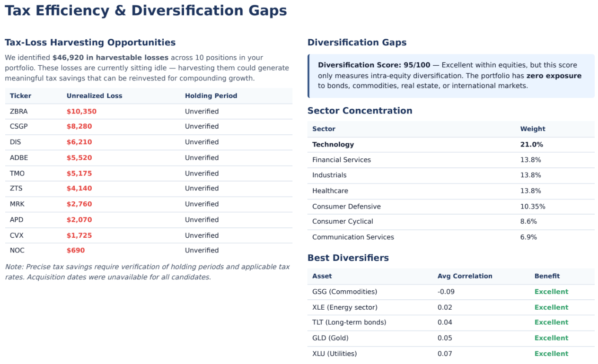The width and height of the screenshot is (598, 364).
Task: Click Excellent in the GSG row
Action: 552,292
